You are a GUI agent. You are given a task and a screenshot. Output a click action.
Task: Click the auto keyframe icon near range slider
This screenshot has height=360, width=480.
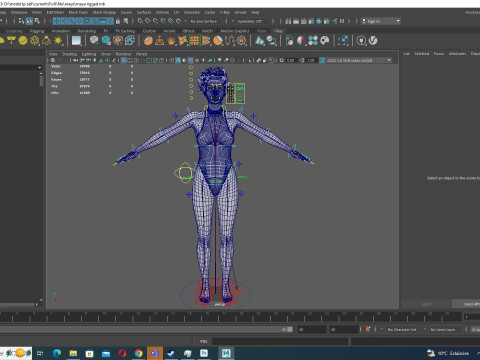(x=368, y=329)
